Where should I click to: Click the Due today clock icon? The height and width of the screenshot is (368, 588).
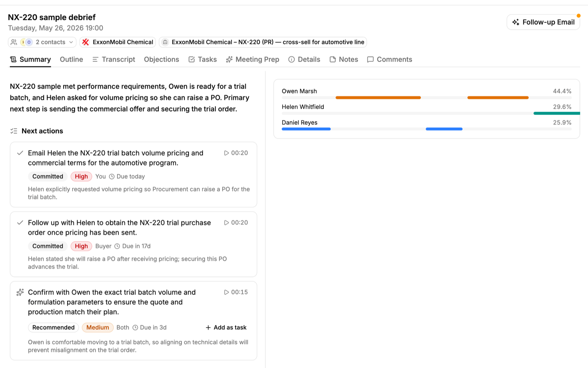tap(112, 176)
